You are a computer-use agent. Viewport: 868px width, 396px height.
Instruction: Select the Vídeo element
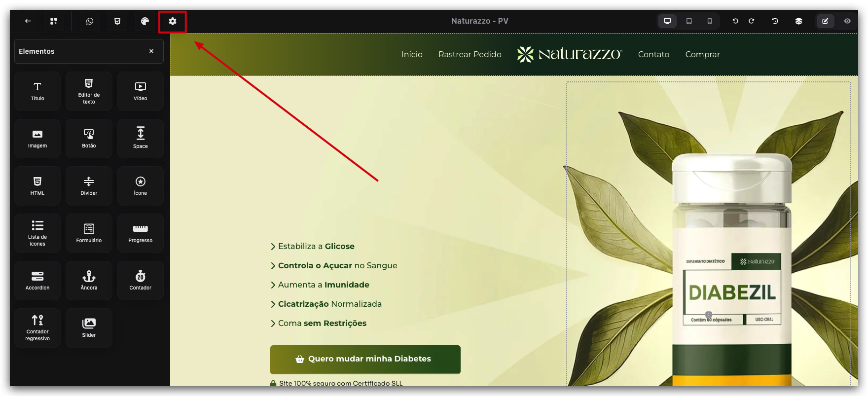[x=141, y=91]
